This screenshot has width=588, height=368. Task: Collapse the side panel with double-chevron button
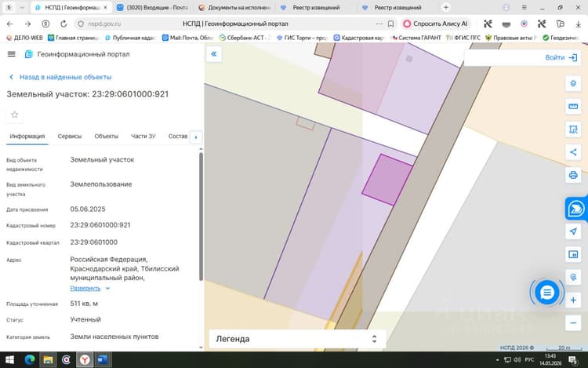(214, 54)
